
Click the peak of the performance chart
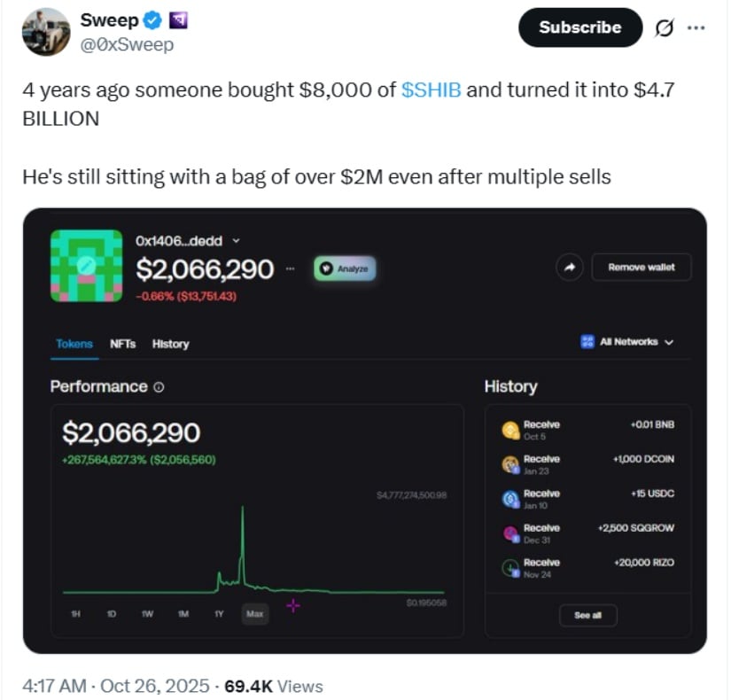click(242, 508)
